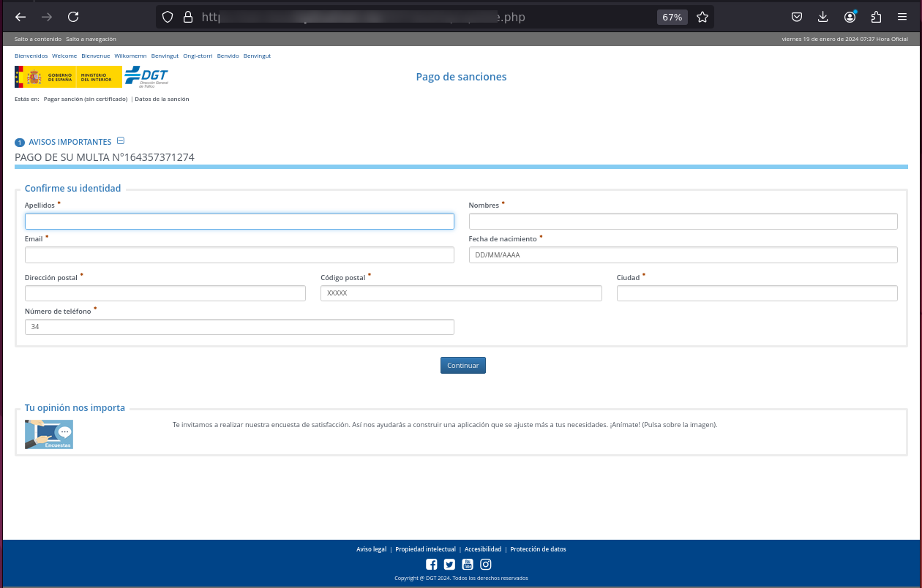922x588 pixels.
Task: Click the Fecha de nacimiento field
Action: pos(683,255)
